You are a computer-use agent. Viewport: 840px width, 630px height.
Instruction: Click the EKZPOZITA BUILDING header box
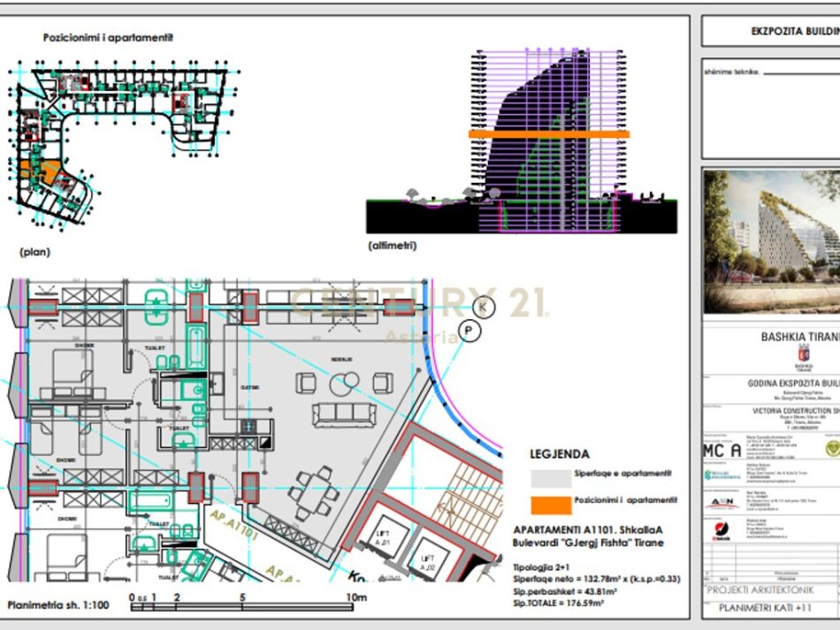click(x=771, y=29)
